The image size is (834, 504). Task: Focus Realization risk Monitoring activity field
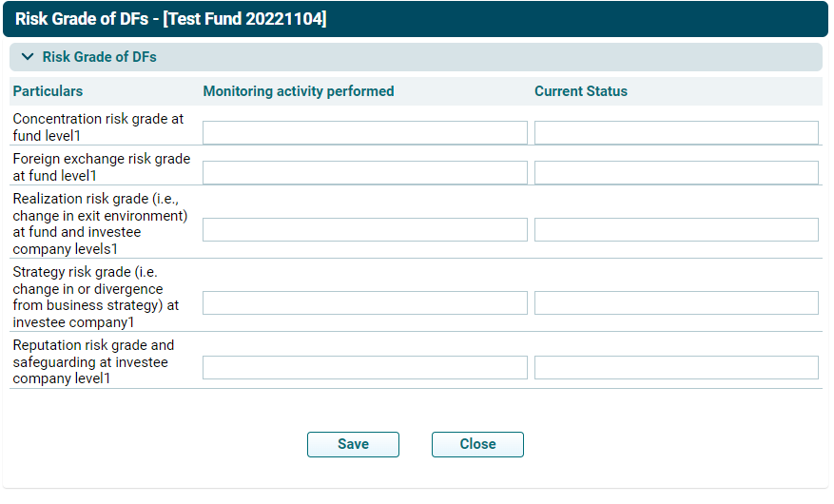click(364, 230)
